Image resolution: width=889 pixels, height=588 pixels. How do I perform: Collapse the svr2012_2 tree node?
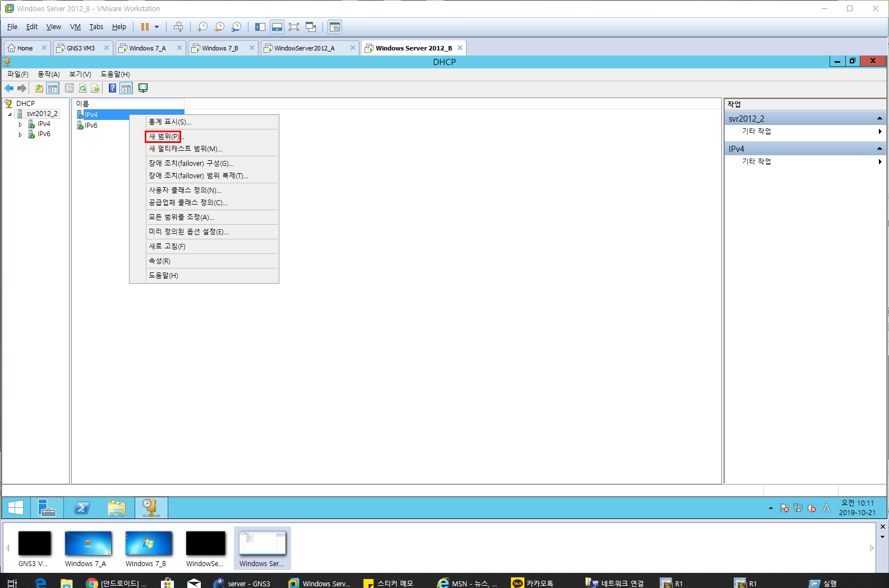[10, 114]
